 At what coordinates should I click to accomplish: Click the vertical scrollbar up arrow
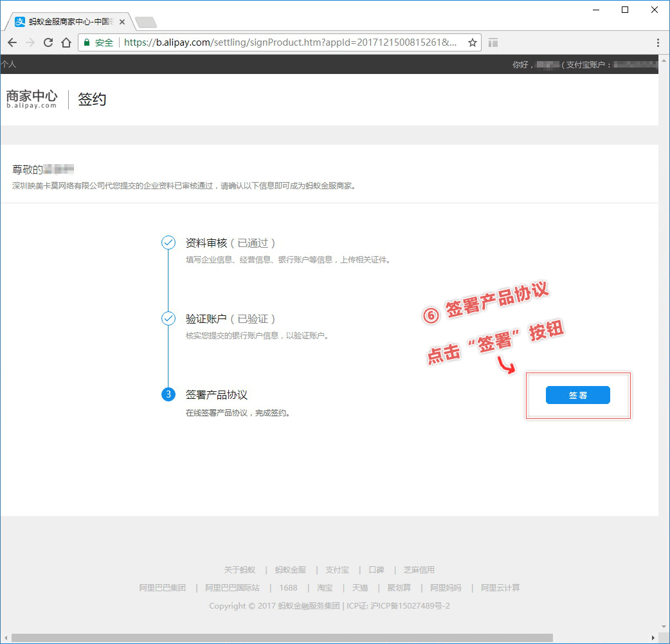pos(664,60)
